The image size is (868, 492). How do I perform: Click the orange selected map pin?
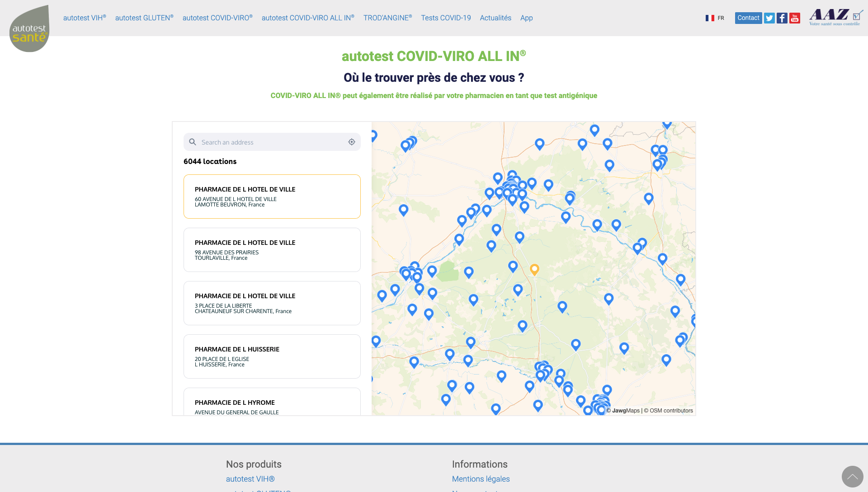[534, 270]
